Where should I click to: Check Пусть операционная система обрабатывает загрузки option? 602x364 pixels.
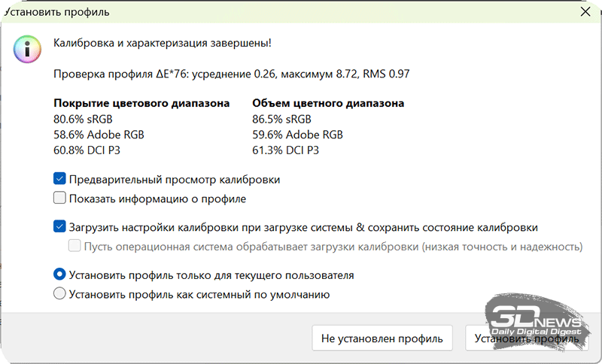pos(75,246)
